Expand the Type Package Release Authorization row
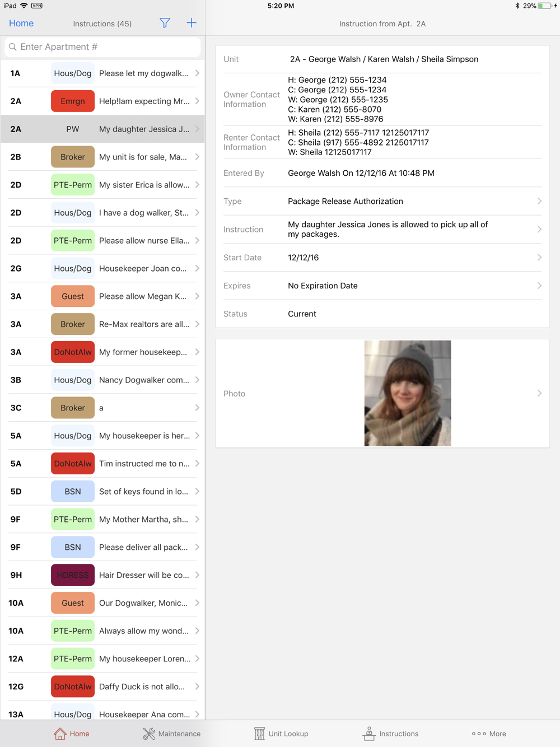Image resolution: width=560 pixels, height=747 pixels. (x=382, y=202)
